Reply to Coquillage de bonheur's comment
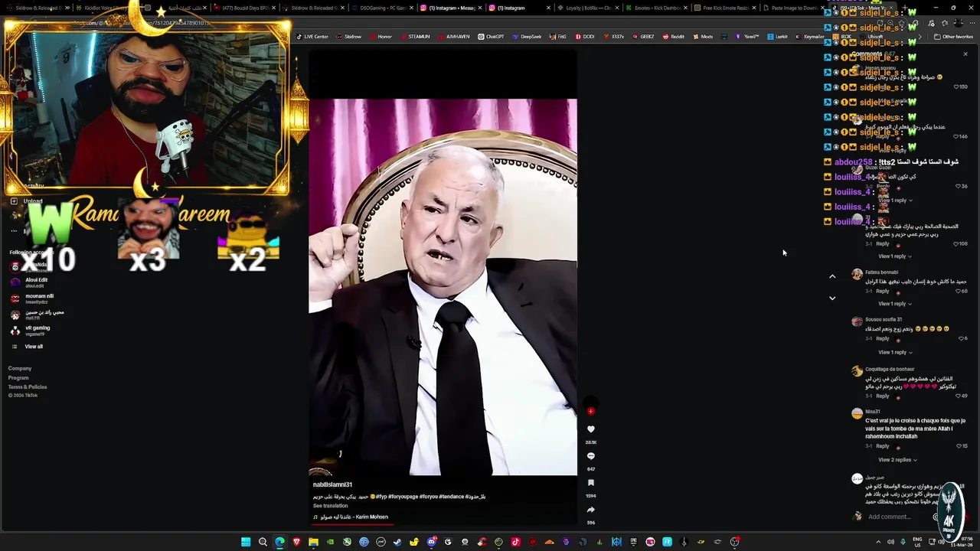The width and height of the screenshot is (980, 551). (883, 396)
